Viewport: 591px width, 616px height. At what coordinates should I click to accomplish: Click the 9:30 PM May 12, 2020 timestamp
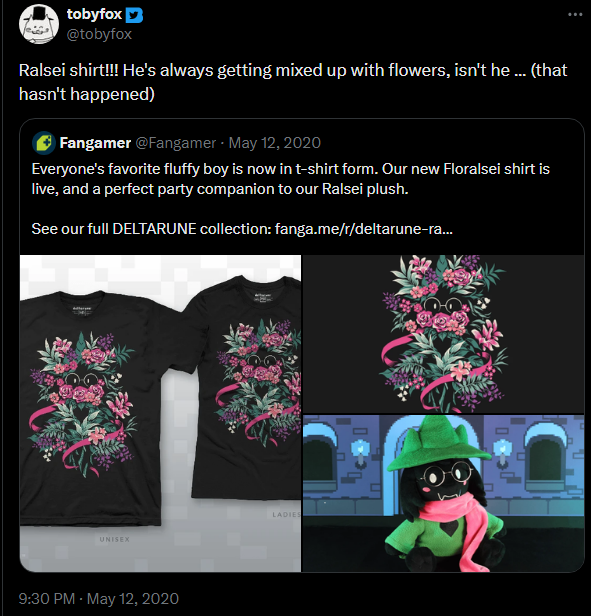(x=99, y=599)
